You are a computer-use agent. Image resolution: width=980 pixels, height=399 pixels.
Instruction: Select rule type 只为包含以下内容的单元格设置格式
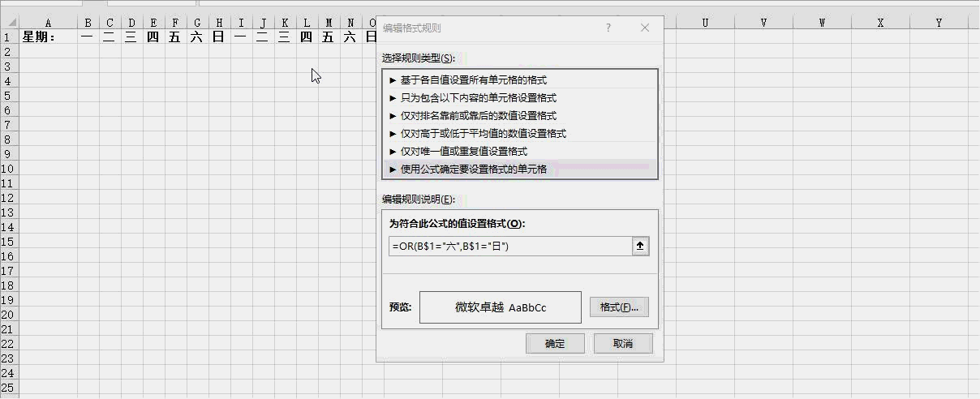pos(519,98)
